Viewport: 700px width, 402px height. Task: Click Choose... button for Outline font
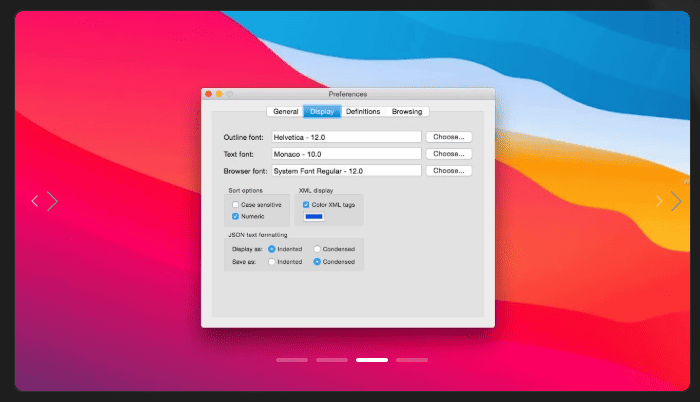(x=449, y=137)
